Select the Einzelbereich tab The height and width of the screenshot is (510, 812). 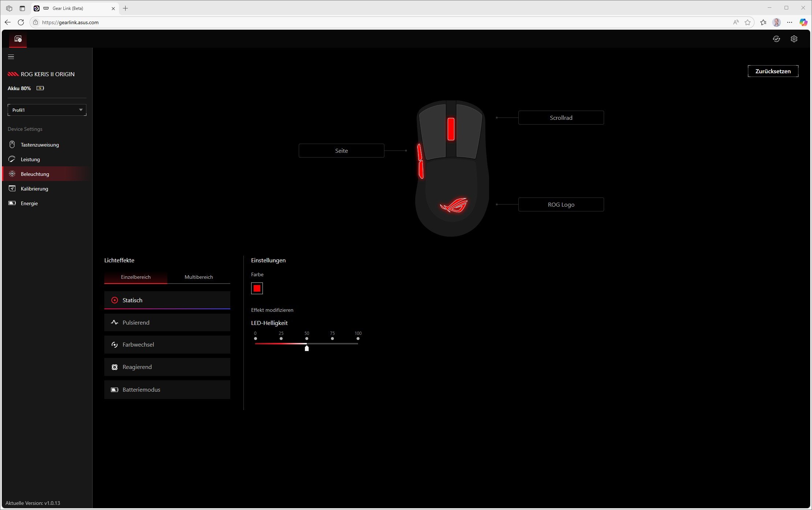pyautogui.click(x=135, y=277)
